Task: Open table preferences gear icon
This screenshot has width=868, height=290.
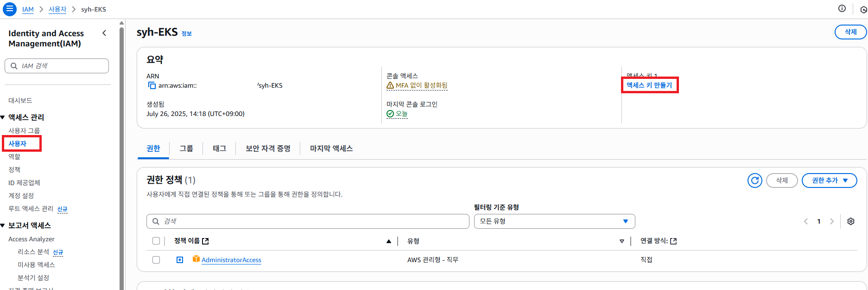Action: 851,221
